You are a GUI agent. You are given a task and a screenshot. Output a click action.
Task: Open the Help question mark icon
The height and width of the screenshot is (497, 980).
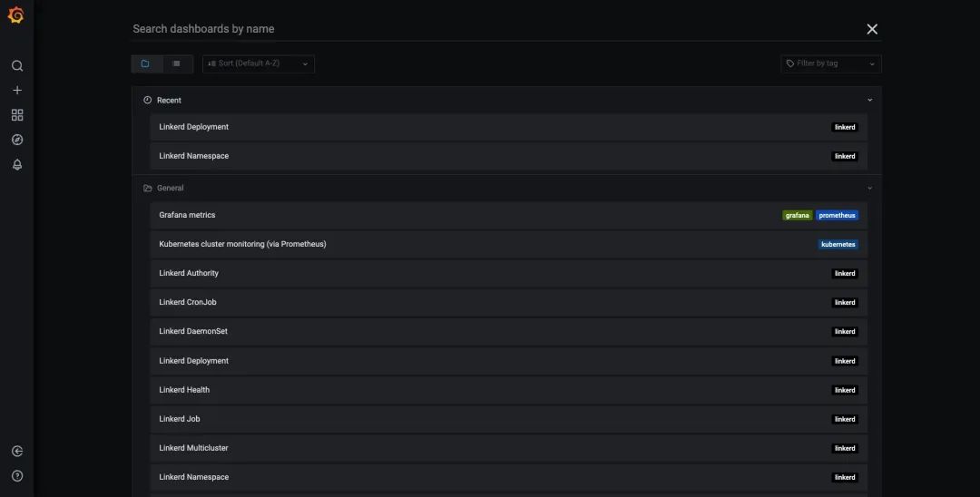click(17, 476)
